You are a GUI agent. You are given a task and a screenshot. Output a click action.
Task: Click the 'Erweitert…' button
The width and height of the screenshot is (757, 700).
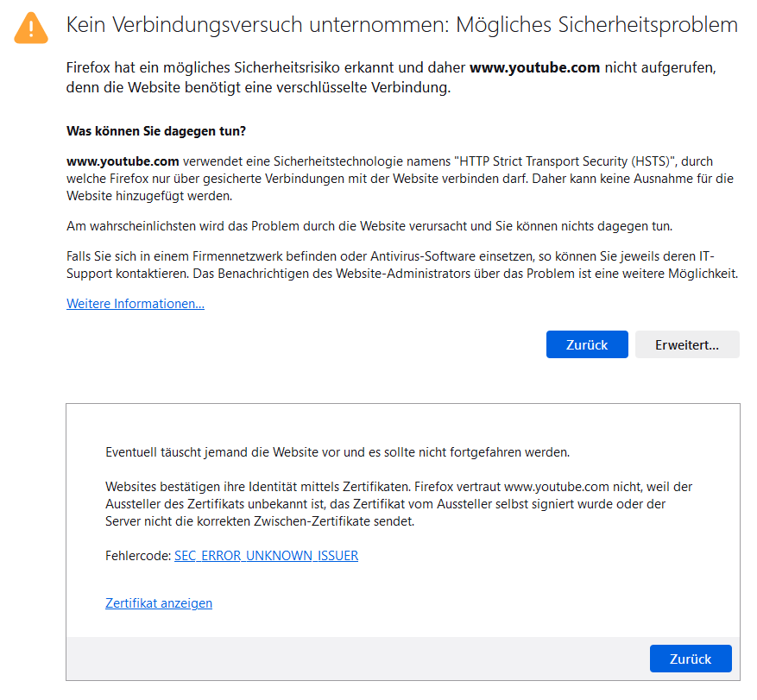click(x=687, y=344)
